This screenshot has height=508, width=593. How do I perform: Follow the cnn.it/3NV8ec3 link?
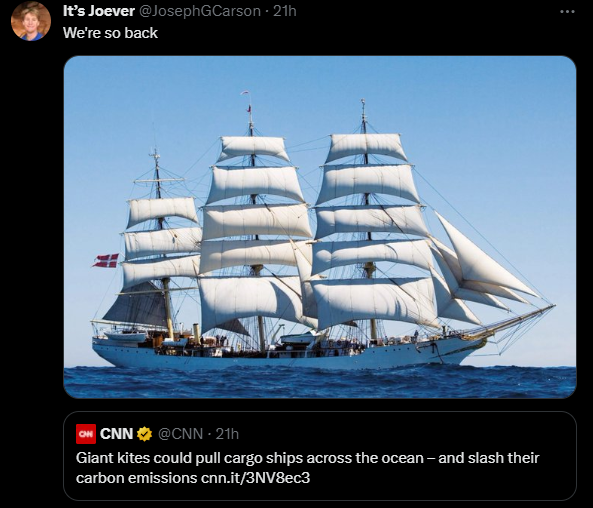coord(256,478)
